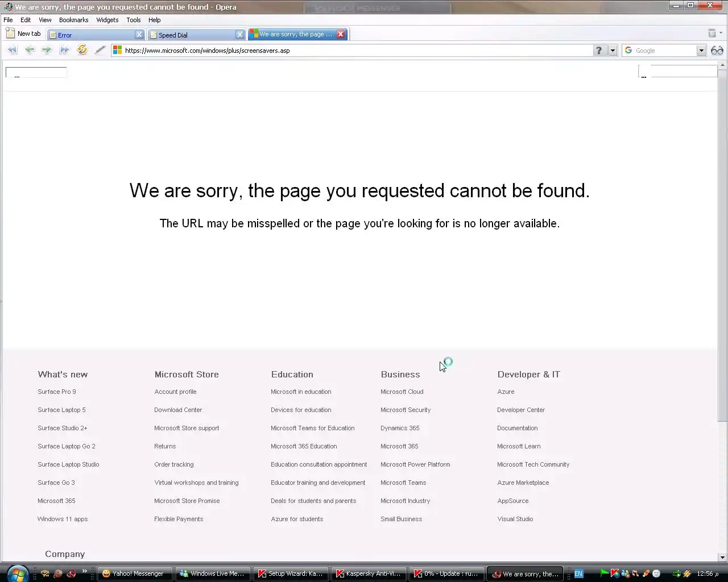
Task: Click the EN language indicator
Action: coord(578,573)
